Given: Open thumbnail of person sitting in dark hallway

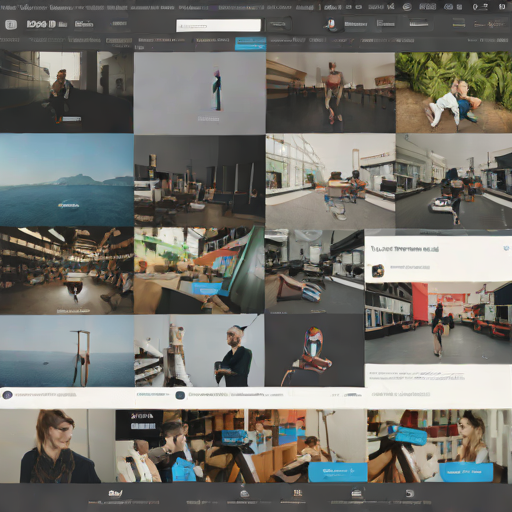Looking at the screenshot, I should tap(66, 92).
